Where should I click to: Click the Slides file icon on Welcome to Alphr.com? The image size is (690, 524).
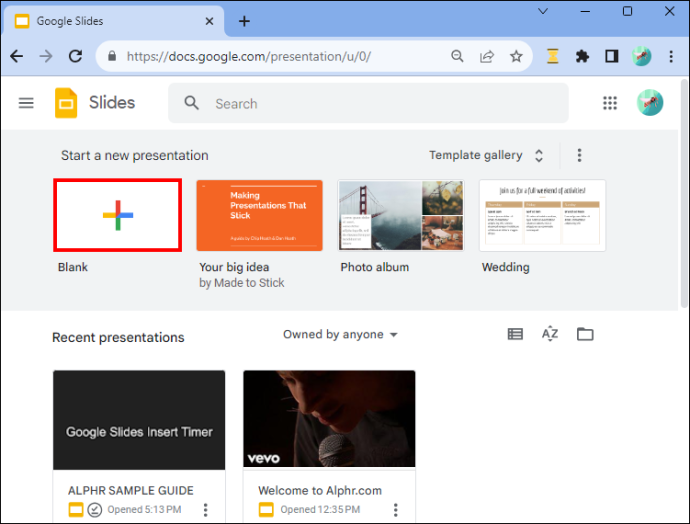point(266,509)
